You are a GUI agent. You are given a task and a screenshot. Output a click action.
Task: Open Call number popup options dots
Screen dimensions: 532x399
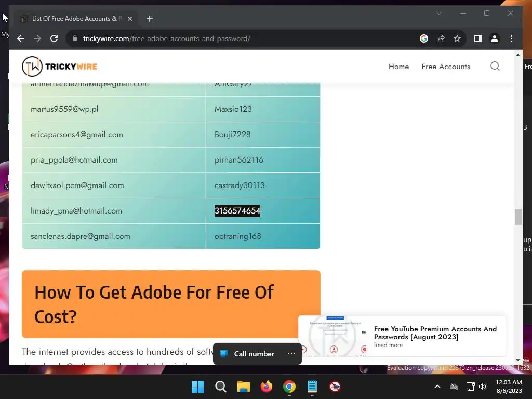click(x=291, y=353)
